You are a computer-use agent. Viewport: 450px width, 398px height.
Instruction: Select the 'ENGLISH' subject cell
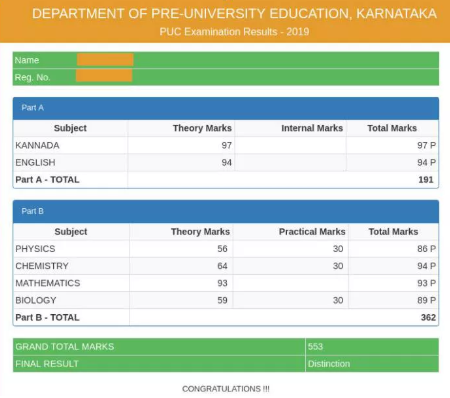pos(70,162)
